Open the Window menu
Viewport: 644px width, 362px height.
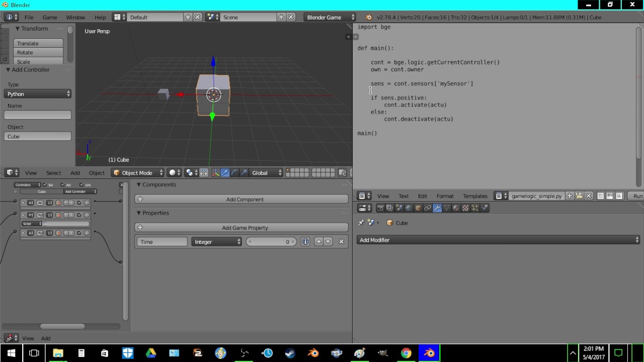click(x=75, y=17)
